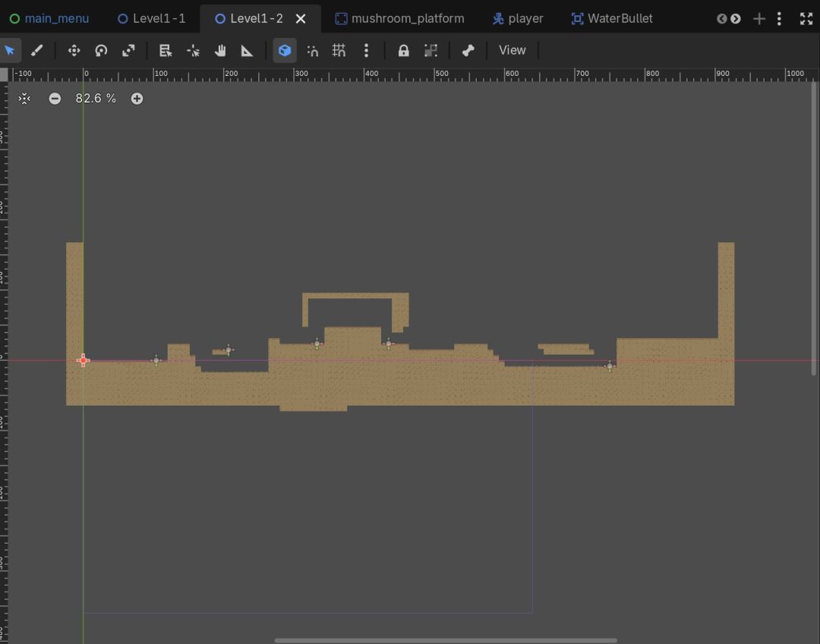Switch to the Level1-1 scene tab

[152, 19]
